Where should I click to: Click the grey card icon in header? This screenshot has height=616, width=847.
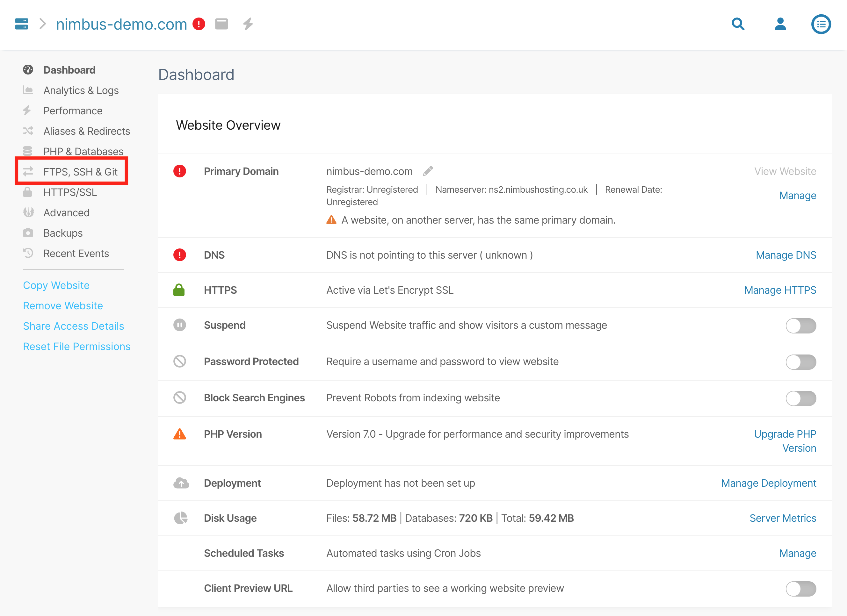[221, 24]
